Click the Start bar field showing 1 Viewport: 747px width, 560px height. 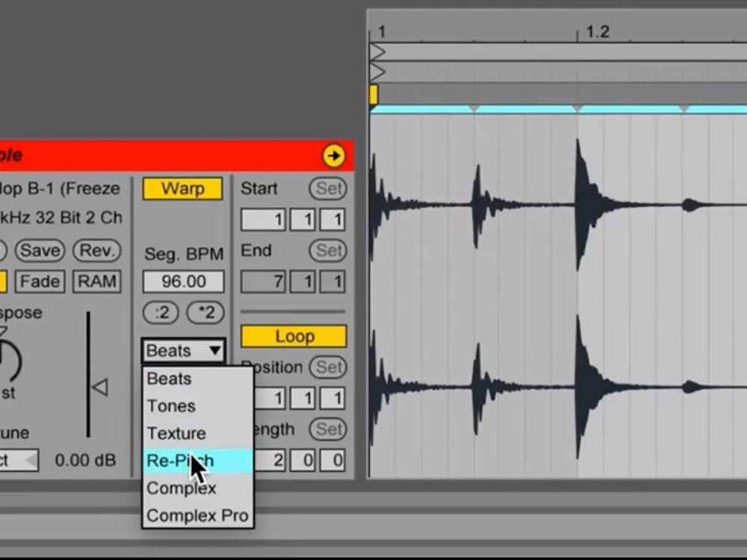click(x=264, y=220)
